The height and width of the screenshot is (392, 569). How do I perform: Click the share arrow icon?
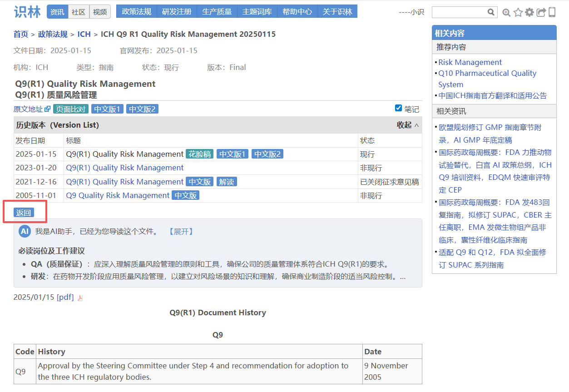coord(541,13)
